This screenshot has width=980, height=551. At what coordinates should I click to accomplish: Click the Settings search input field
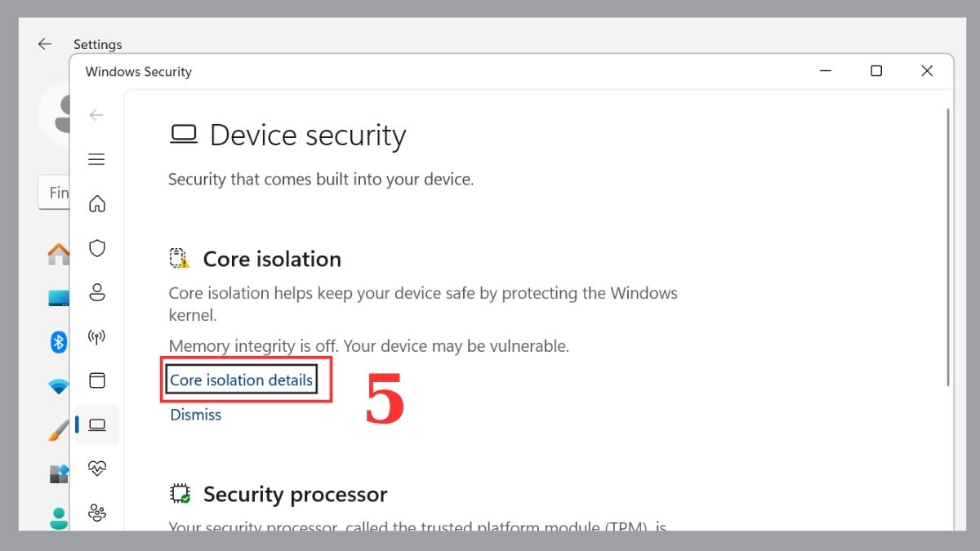(x=56, y=193)
